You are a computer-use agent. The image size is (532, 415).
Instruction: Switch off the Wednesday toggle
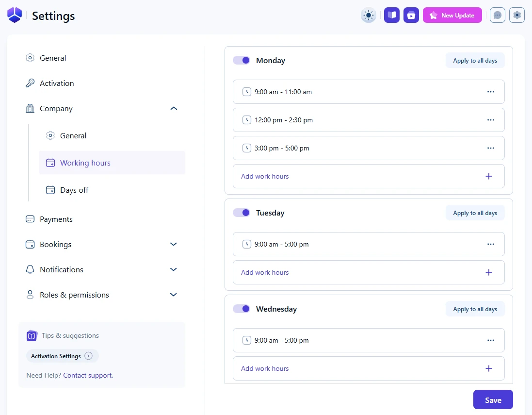[242, 309]
